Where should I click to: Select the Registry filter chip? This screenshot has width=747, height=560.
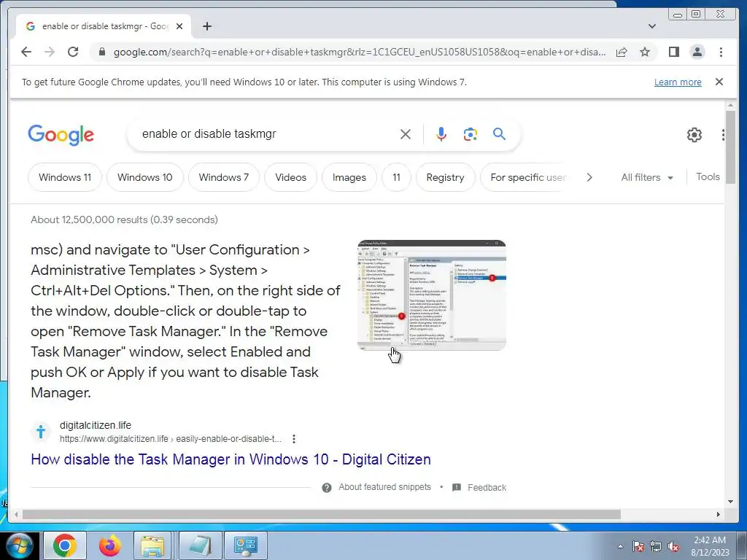(446, 177)
